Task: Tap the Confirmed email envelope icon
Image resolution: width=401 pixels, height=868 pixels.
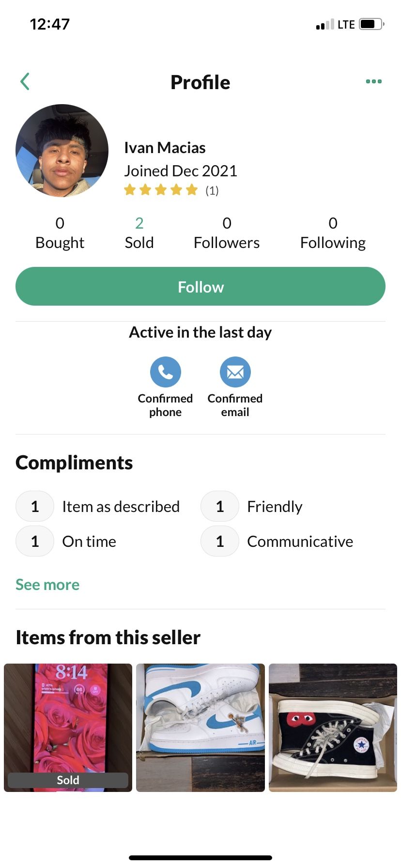Action: tap(235, 372)
